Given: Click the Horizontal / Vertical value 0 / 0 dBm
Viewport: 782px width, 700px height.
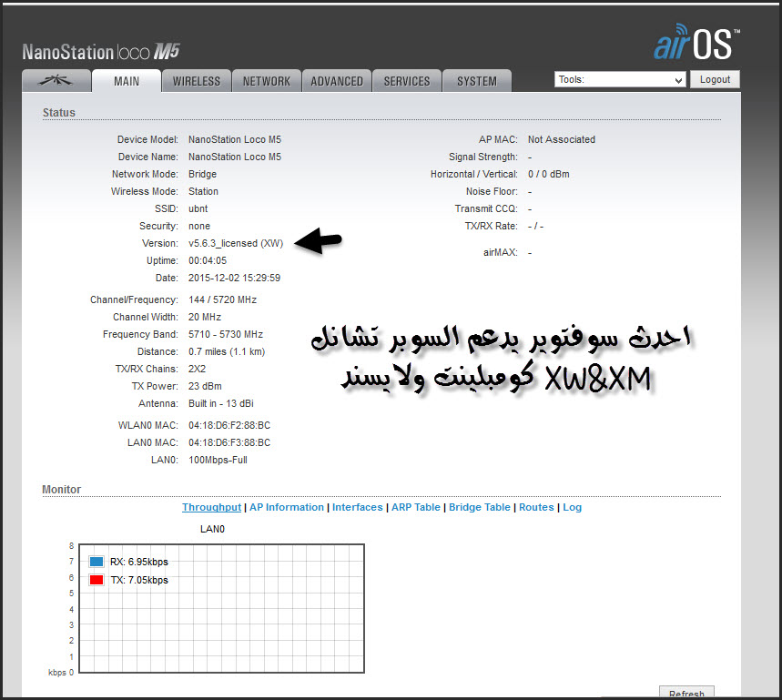Looking at the screenshot, I should pyautogui.click(x=549, y=174).
